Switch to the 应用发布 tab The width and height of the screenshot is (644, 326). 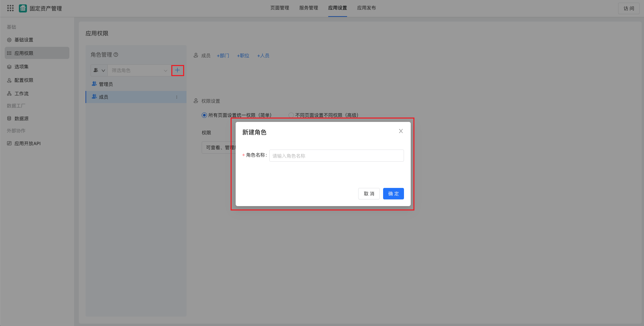(366, 8)
